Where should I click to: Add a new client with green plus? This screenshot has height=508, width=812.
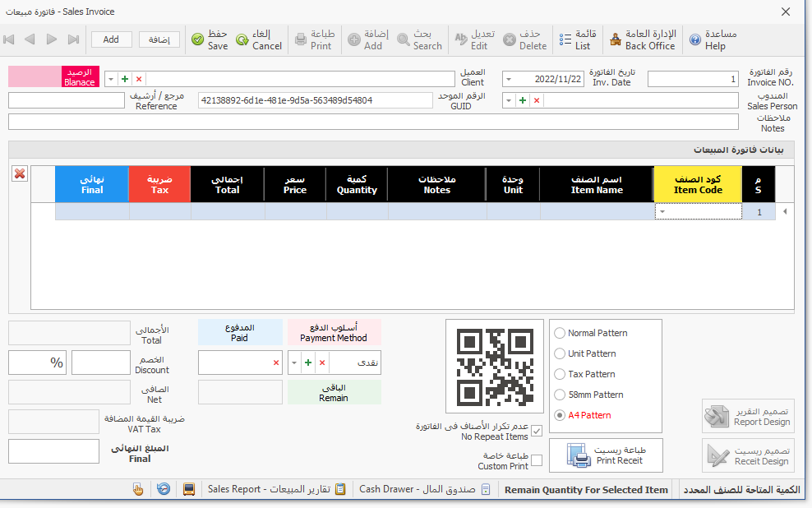click(125, 79)
